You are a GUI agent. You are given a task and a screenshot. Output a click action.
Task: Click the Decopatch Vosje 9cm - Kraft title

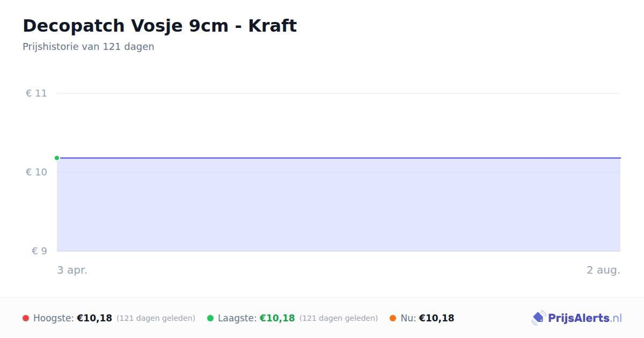pos(159,26)
